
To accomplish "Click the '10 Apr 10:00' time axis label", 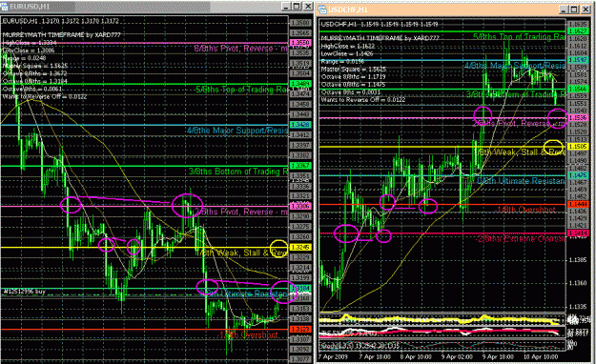I will click(541, 356).
